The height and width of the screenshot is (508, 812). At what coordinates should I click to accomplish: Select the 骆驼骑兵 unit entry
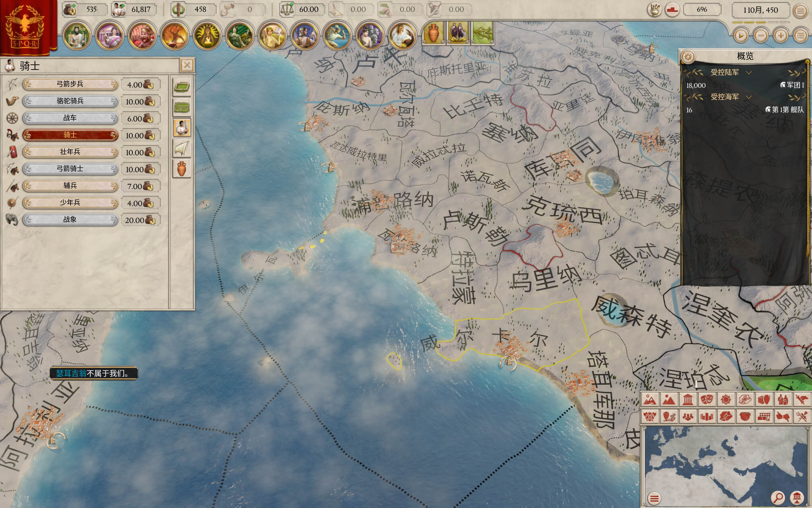(x=70, y=101)
